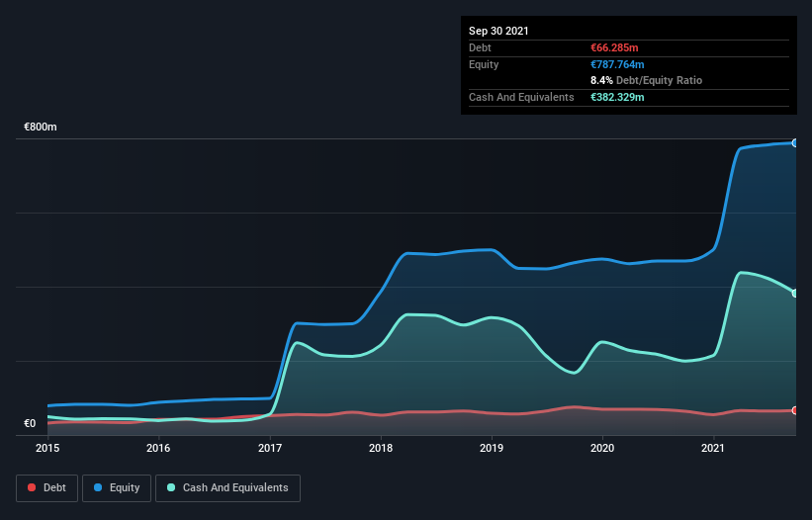The image size is (812, 520).
Task: Select the 2015 x-axis label
Action: (47, 448)
